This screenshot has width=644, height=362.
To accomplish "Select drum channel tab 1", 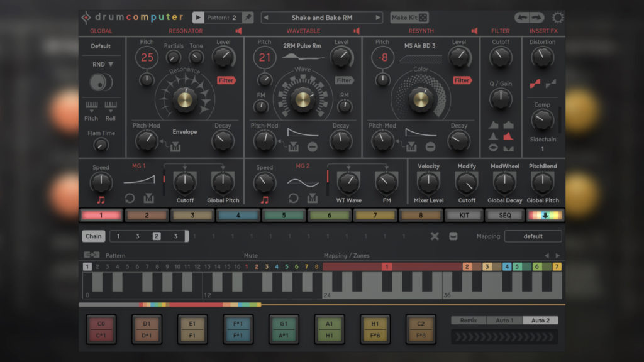I will [101, 216].
